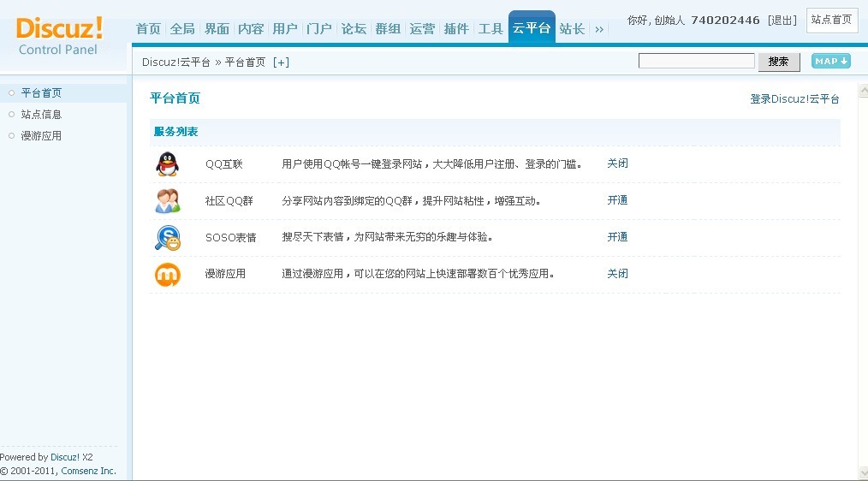The width and height of the screenshot is (868, 481).
Task: Click the description starting 通过漫游应用
Action: [x=419, y=273]
